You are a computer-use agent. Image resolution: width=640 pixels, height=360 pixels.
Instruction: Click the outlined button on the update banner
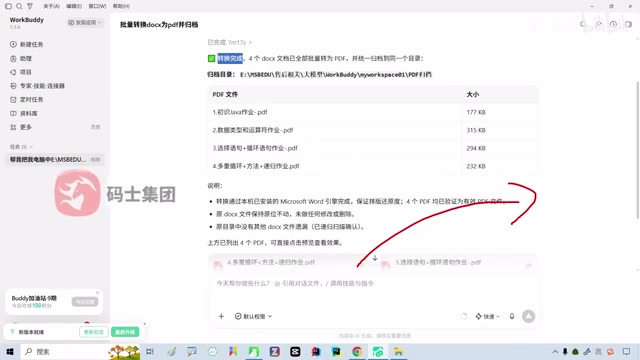93,332
